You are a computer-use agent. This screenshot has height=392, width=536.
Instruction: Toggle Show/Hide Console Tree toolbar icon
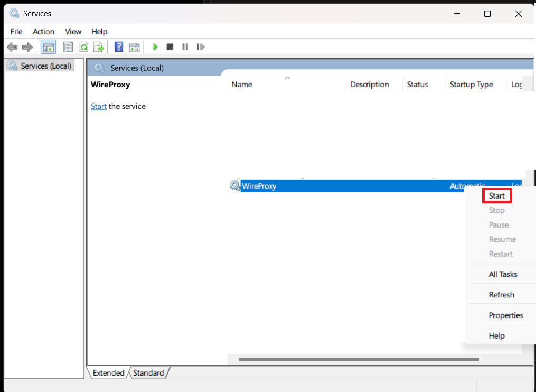click(48, 47)
